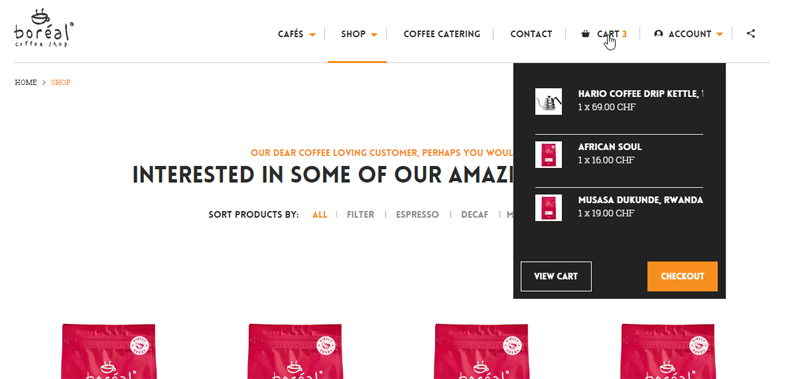Image resolution: width=800 pixels, height=379 pixels.
Task: Click the Boréal coffee shop logo
Action: (44, 29)
